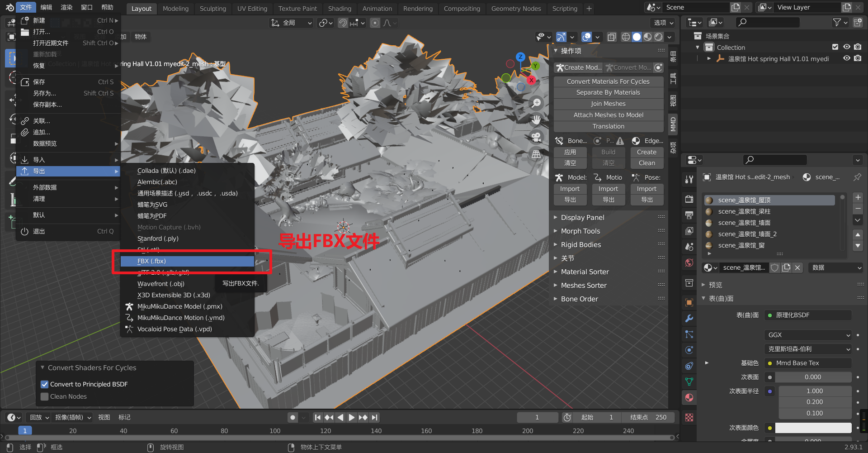
Task: Uncheck the Collection checkbox in the outliner
Action: pyautogui.click(x=835, y=47)
